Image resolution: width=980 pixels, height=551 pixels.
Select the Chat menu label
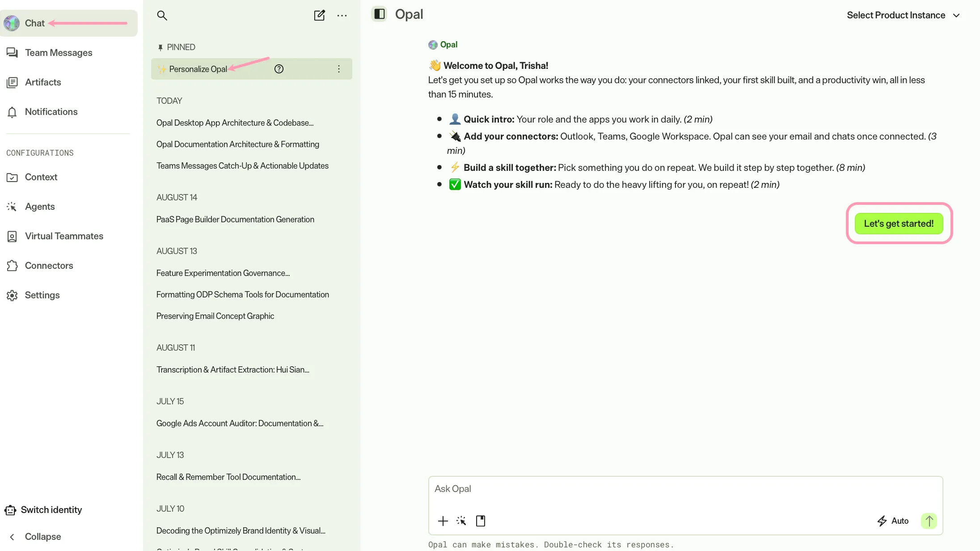coord(35,23)
